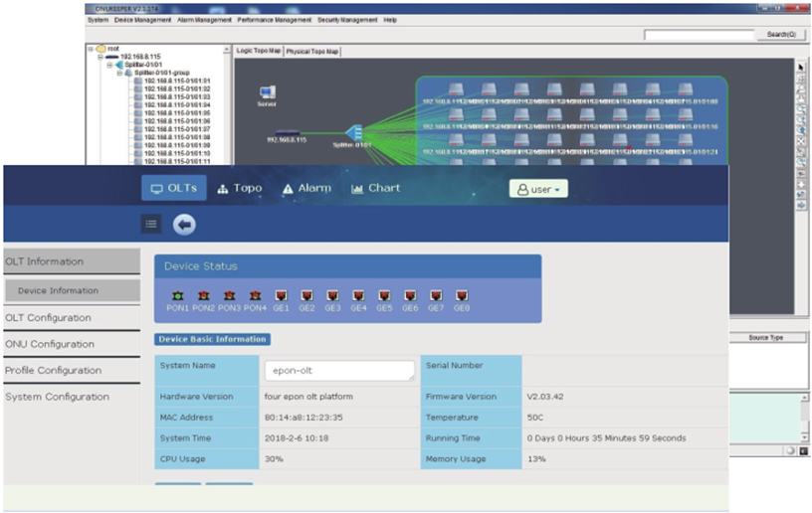Open the user account dropdown
This screenshot has width=812, height=513.
[x=538, y=188]
